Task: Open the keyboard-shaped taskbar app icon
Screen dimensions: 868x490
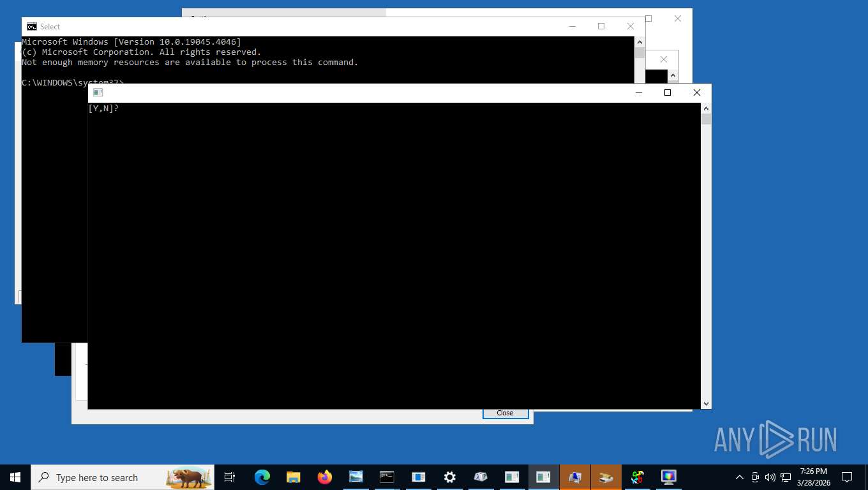Action: coord(481,477)
